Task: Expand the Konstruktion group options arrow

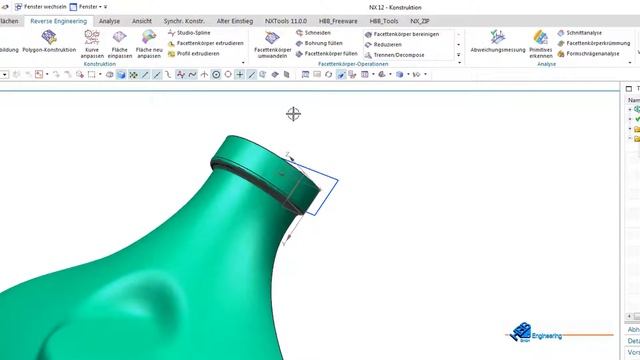Action: pyautogui.click(x=243, y=63)
